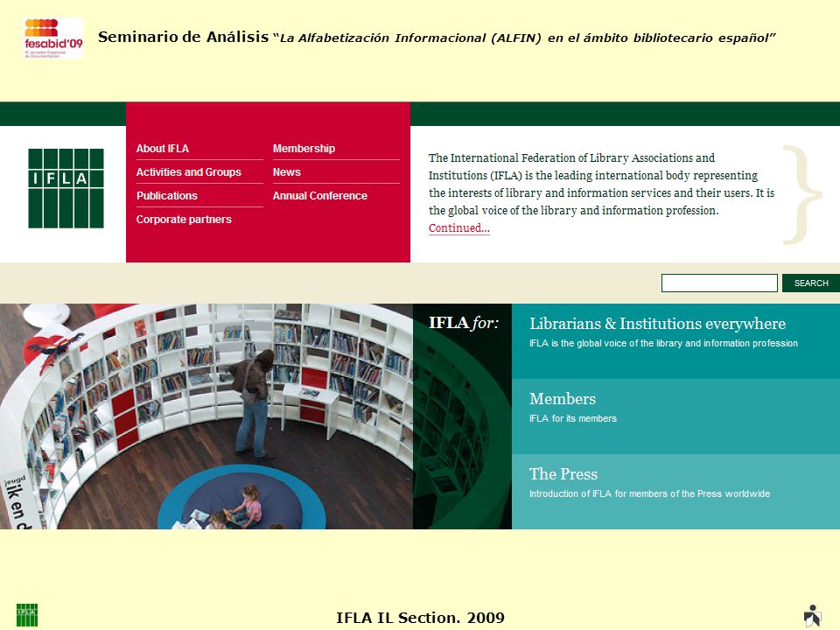Click the International Federation description paragraph
The image size is (840, 630).
(x=601, y=185)
